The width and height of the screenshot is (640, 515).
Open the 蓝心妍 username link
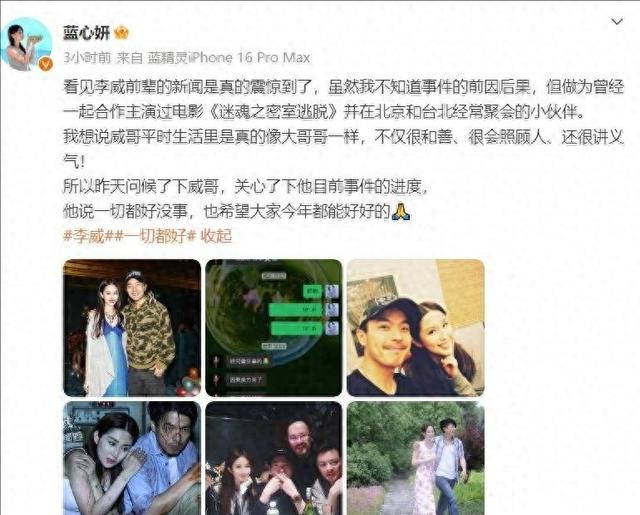87,33
